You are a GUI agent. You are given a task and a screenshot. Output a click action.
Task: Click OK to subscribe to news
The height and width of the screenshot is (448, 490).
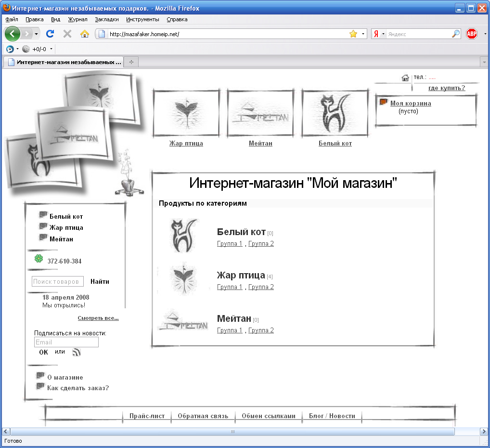point(43,352)
